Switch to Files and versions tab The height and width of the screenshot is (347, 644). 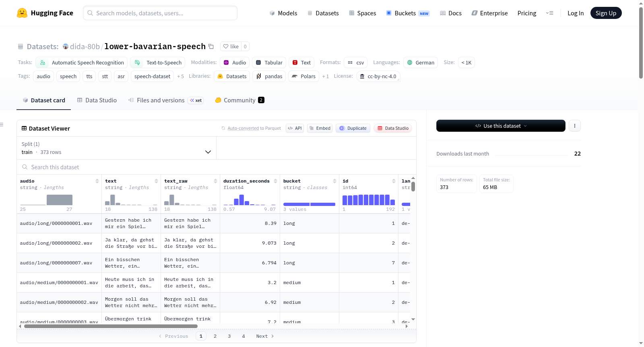166,100
